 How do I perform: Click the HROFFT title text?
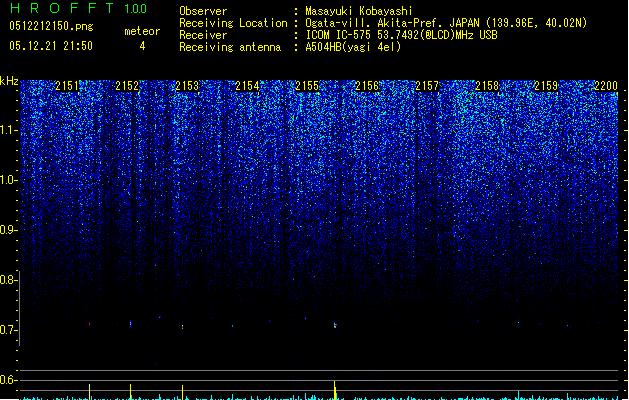(62, 8)
